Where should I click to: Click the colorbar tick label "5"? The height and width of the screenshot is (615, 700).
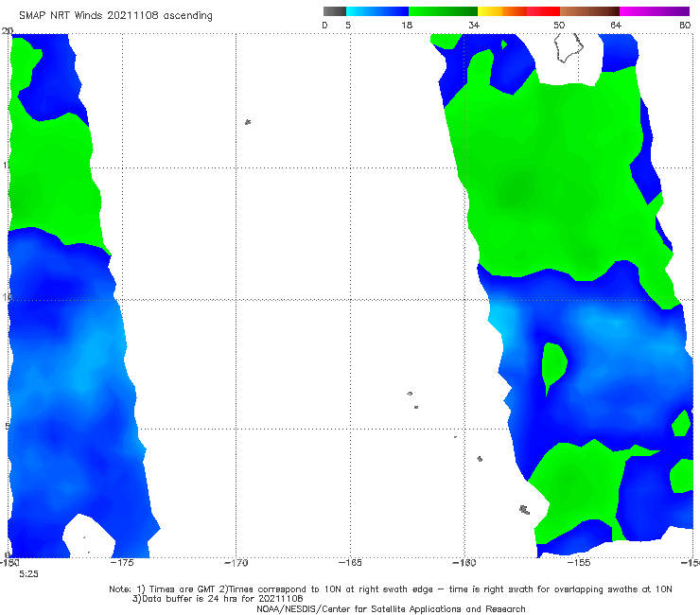tap(348, 26)
